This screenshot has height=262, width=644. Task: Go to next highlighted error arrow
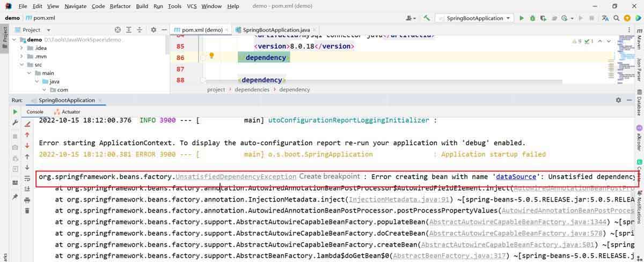pyautogui.click(x=609, y=41)
